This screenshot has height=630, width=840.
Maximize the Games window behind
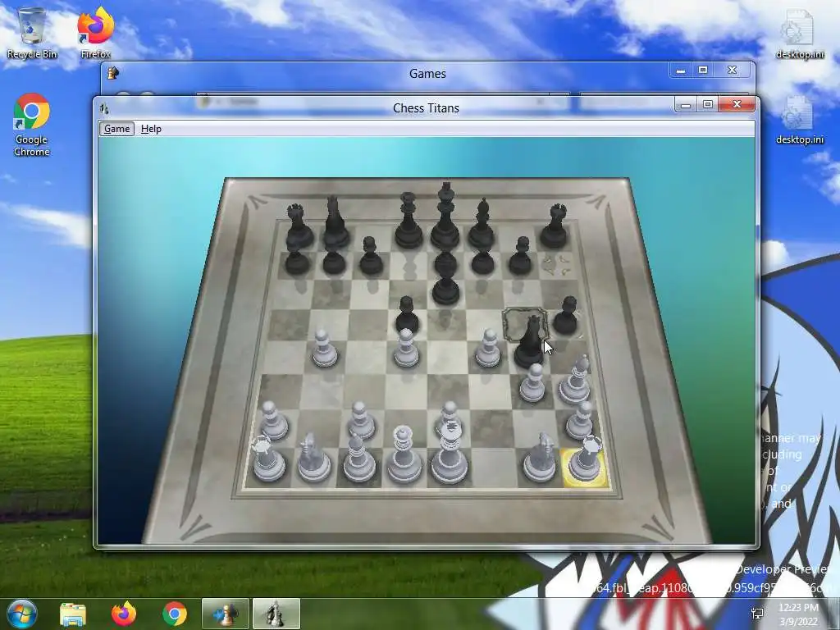[x=703, y=71]
